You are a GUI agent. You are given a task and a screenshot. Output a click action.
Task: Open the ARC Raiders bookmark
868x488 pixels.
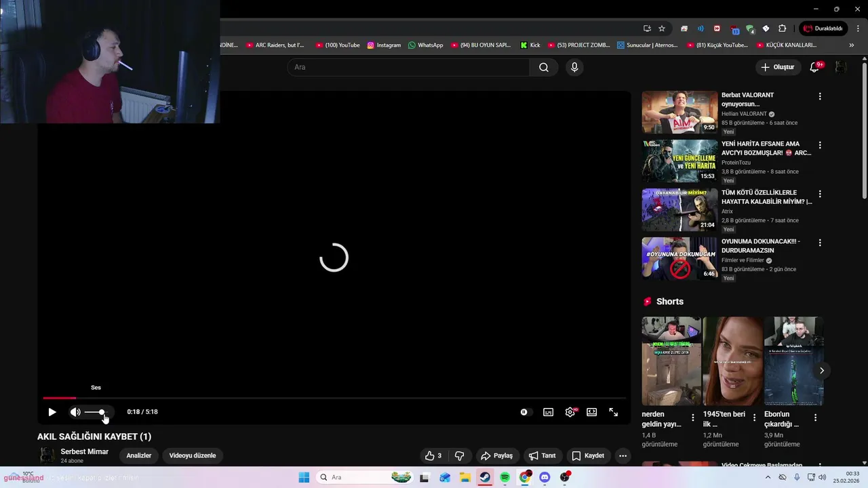275,45
